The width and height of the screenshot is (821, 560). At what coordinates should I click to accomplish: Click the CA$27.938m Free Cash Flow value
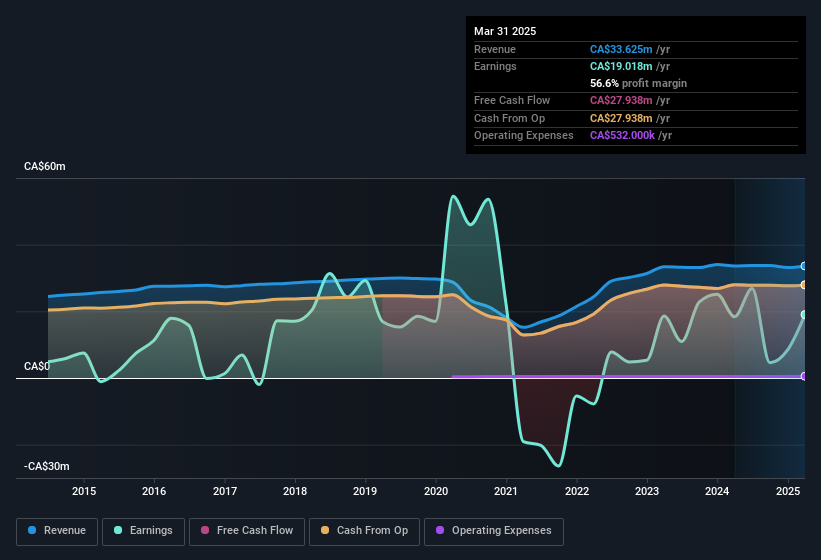point(621,100)
